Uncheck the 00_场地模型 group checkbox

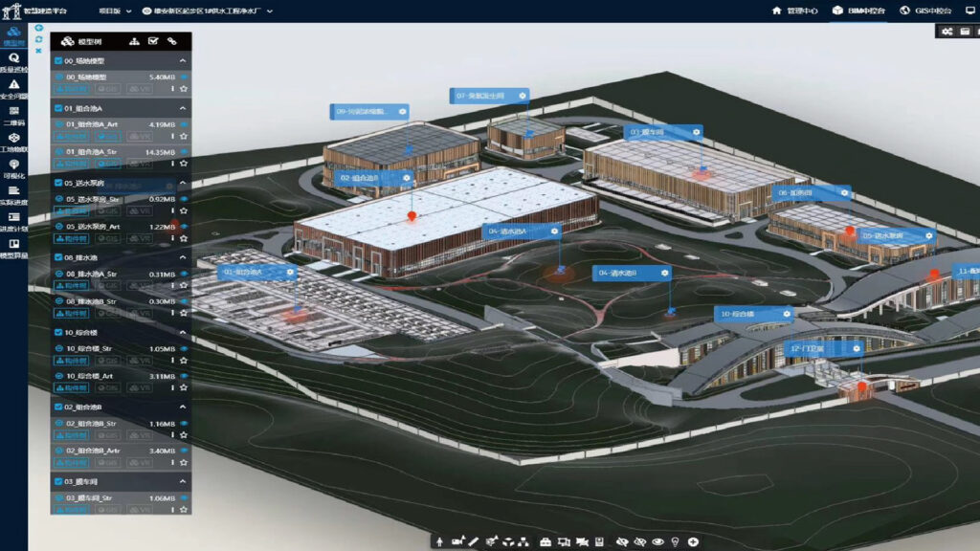click(59, 60)
